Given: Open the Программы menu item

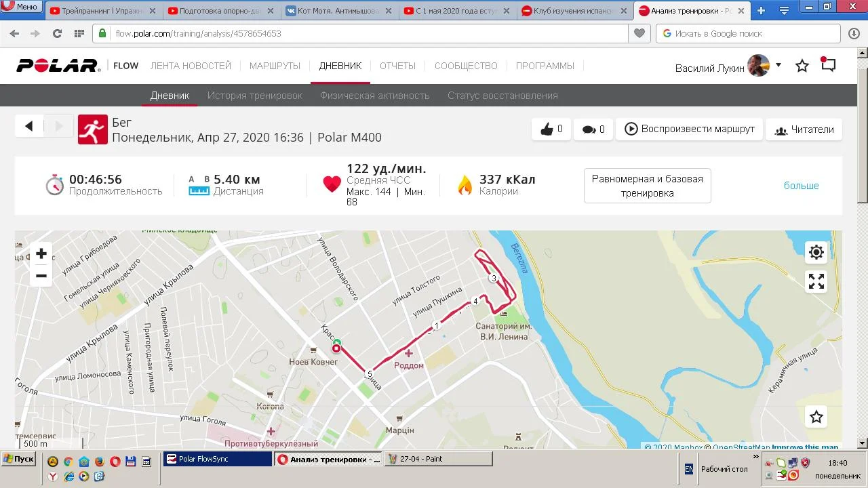Looking at the screenshot, I should [545, 66].
